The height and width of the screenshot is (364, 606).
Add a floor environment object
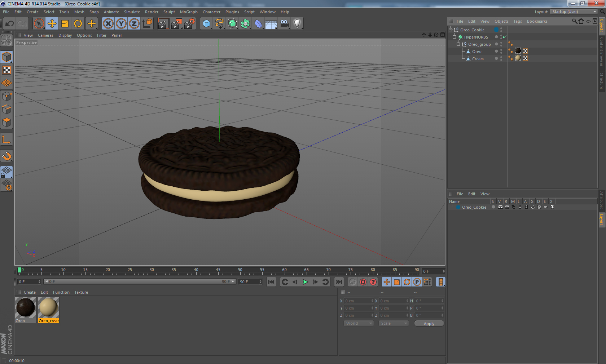pos(271,24)
